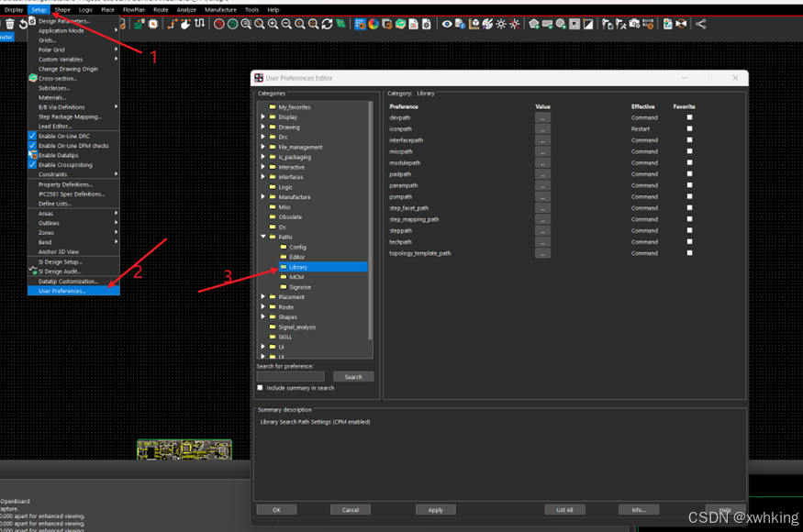The image size is (803, 532).
Task: Click the bright sun highlight icon
Action: point(501,24)
